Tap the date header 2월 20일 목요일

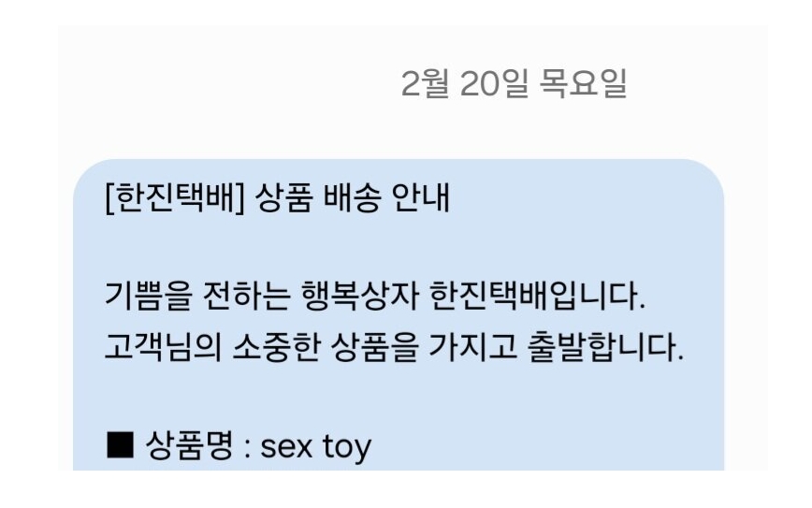[x=514, y=85]
